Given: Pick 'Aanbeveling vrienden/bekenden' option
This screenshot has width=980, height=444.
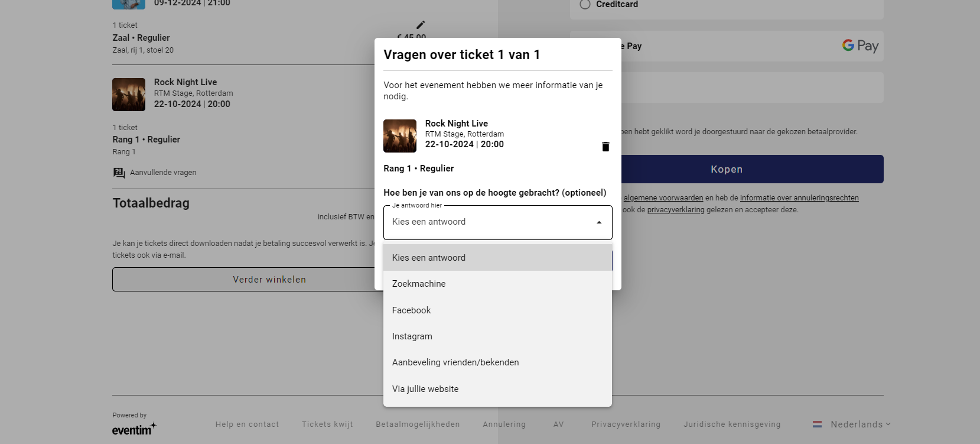Looking at the screenshot, I should click(x=455, y=362).
